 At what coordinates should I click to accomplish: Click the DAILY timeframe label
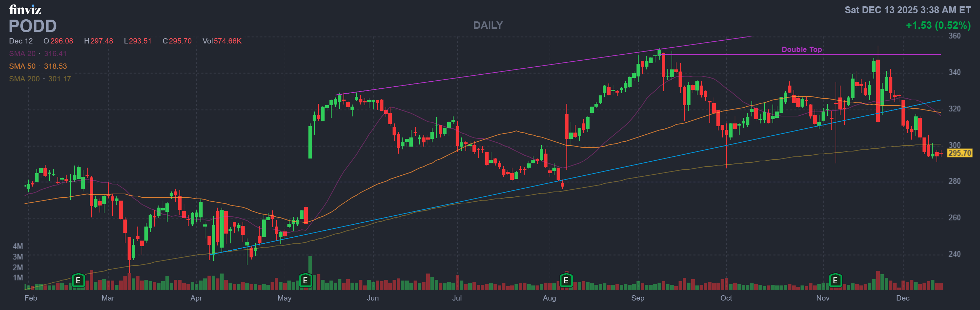click(x=488, y=25)
